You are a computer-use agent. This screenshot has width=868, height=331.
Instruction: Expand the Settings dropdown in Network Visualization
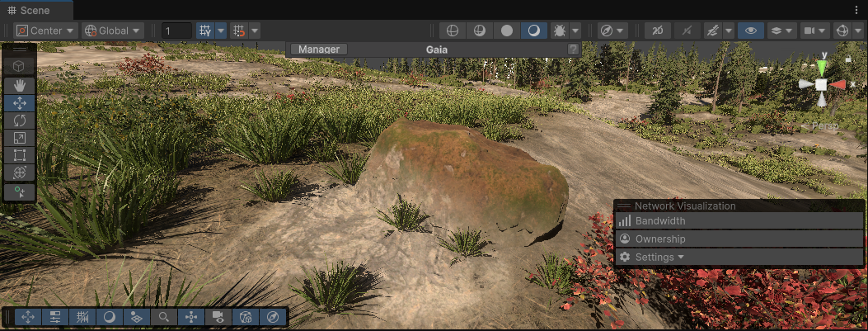[x=660, y=258]
